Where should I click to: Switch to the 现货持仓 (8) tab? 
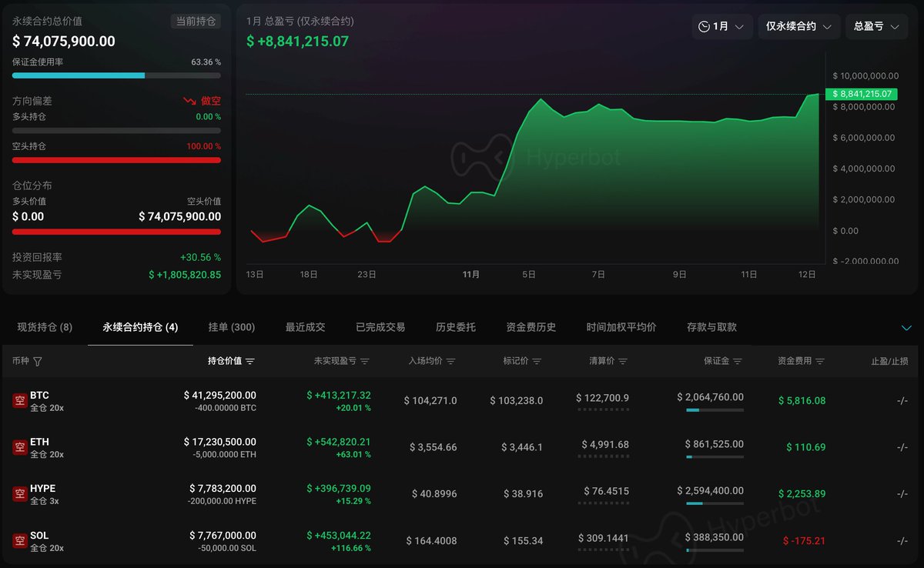45,327
